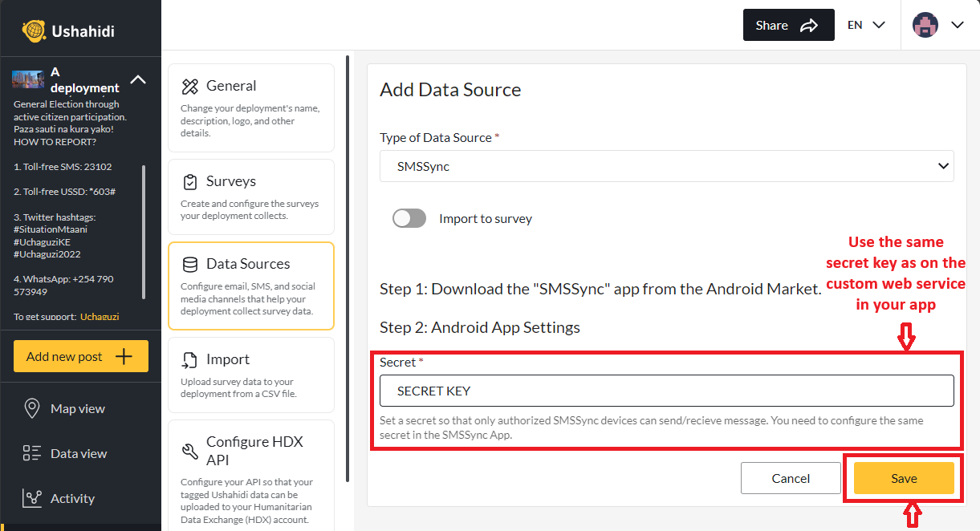Viewport: 980px width, 531px height.
Task: Expand the EN language selector
Action: click(x=866, y=25)
